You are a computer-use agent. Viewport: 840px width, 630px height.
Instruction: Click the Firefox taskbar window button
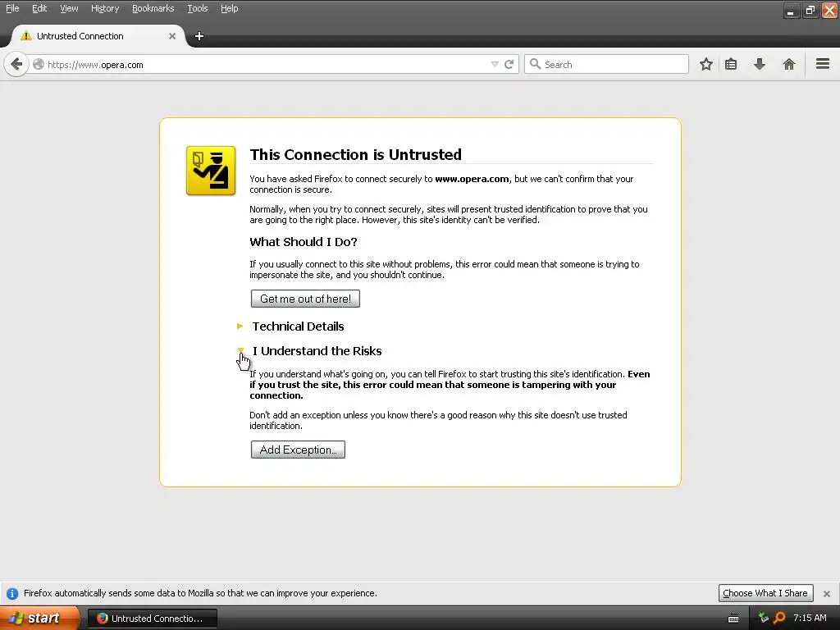(x=152, y=619)
